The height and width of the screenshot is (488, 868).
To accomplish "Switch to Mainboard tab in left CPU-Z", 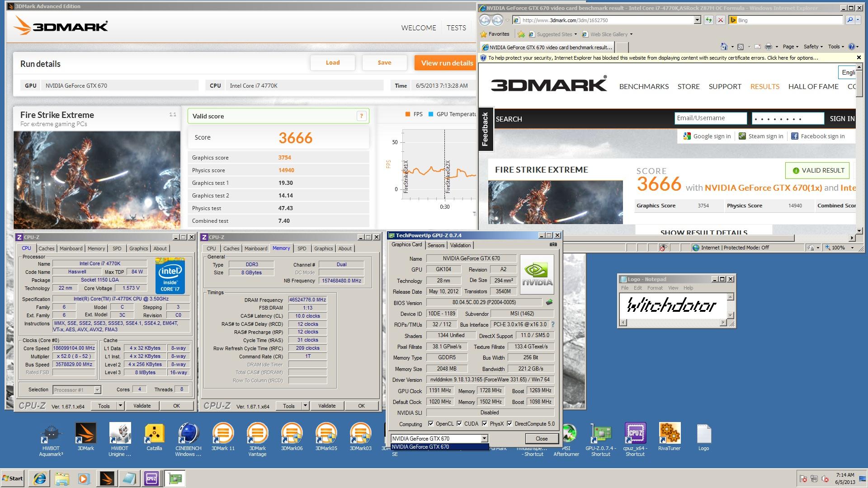I will pyautogui.click(x=71, y=249).
